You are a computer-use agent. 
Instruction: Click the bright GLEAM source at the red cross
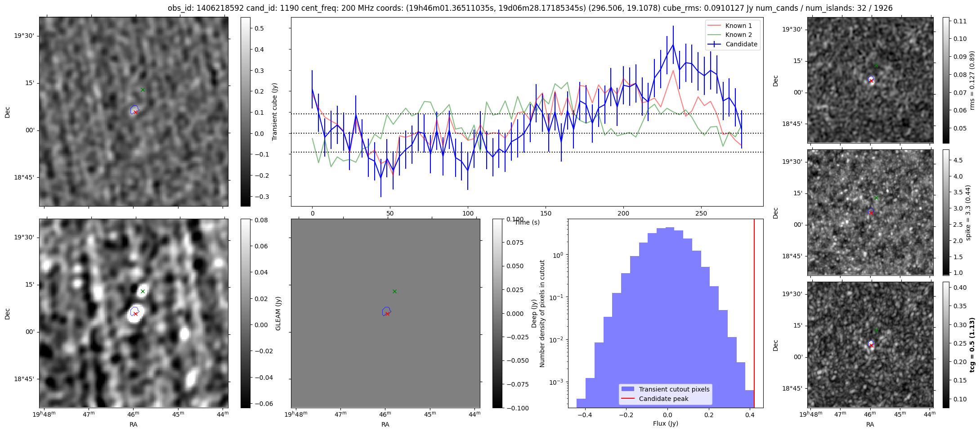tap(134, 315)
